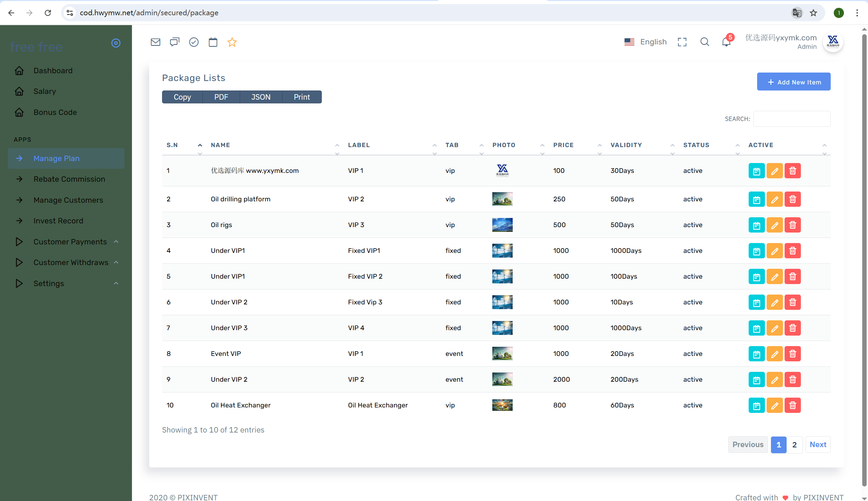868x501 pixels.
Task: Open the English language dropdown
Action: (645, 42)
